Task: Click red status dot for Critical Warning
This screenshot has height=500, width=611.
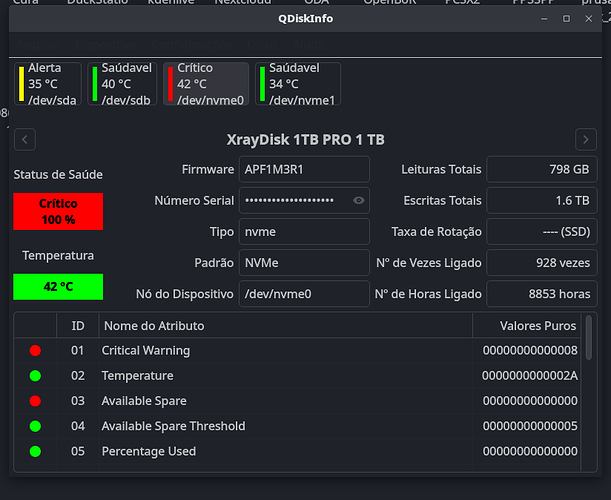Action: point(35,350)
